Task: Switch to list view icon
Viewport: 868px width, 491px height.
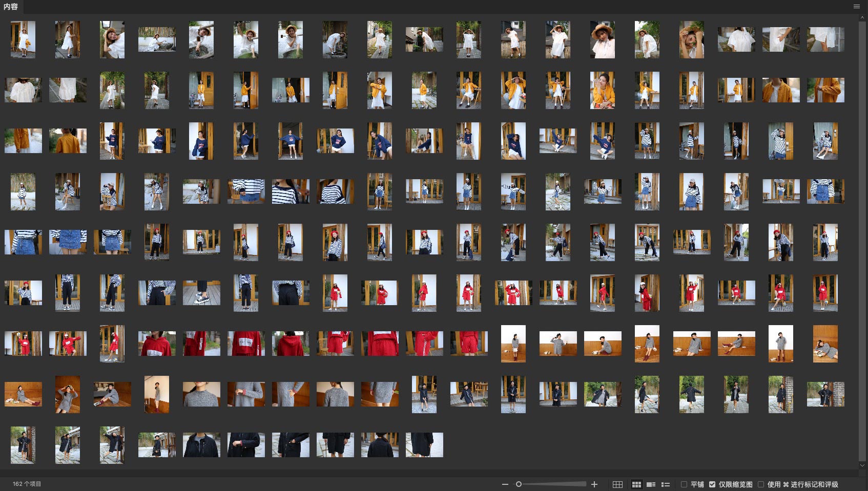Action: click(x=666, y=484)
